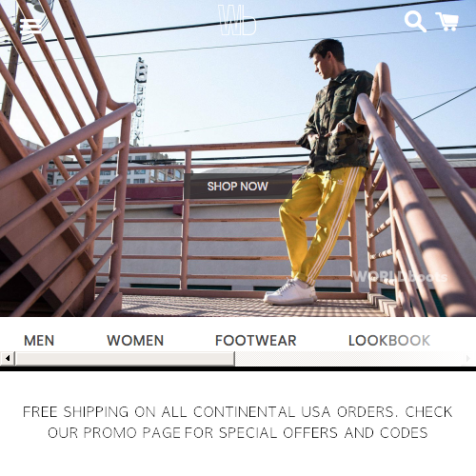Click the Wb site logo
476x476 pixels.
pos(237,20)
